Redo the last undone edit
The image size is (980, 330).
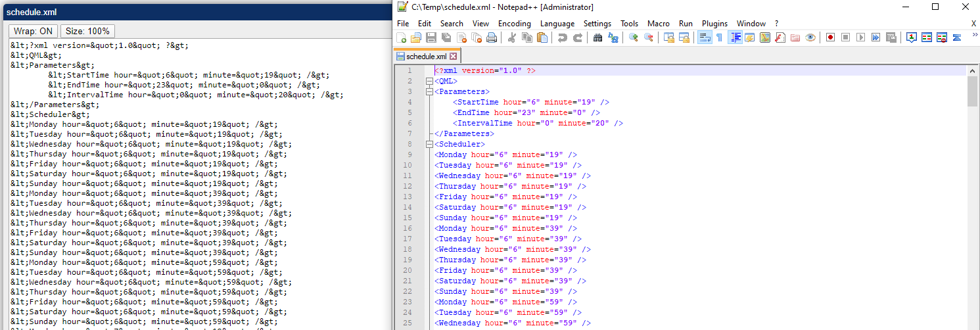[x=578, y=37]
